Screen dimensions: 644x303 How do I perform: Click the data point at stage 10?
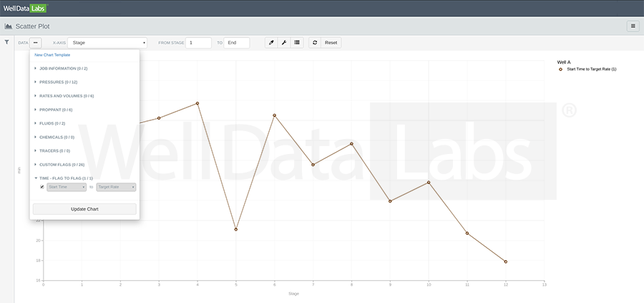(429, 182)
